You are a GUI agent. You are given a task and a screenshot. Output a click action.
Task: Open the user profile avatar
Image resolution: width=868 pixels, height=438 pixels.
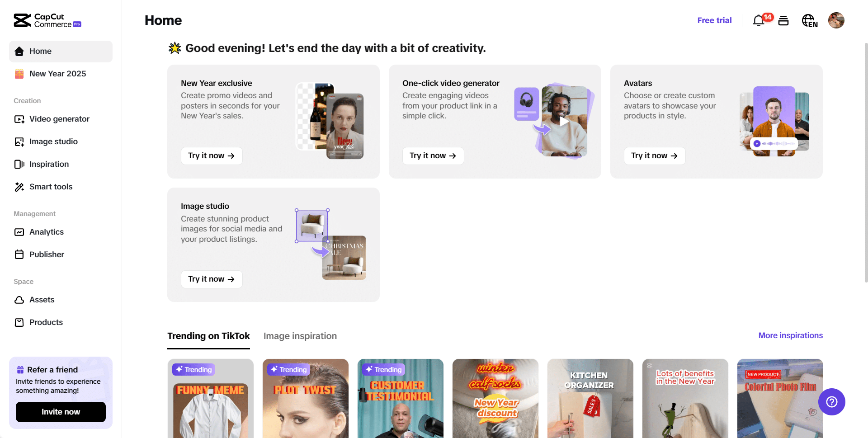coord(836,20)
